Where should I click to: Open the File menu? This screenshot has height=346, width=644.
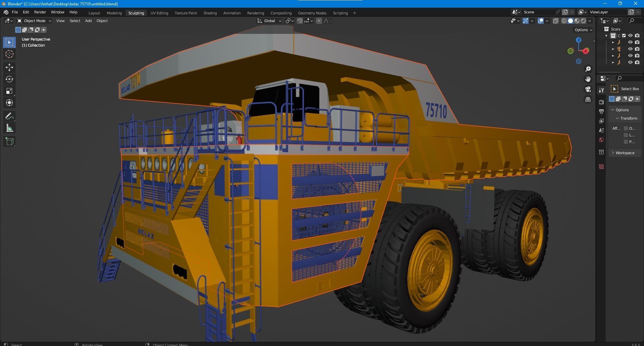pyautogui.click(x=15, y=12)
